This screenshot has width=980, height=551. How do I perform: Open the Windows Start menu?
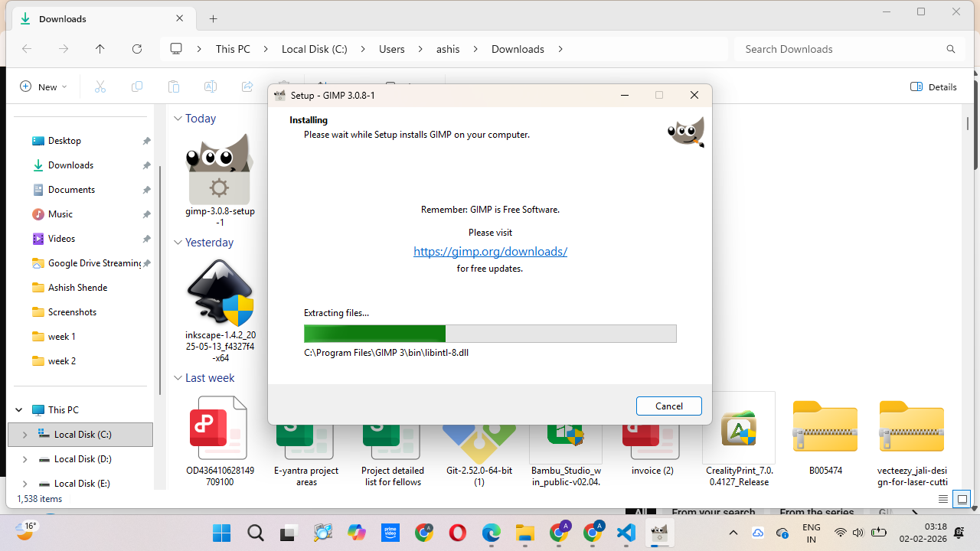[x=222, y=533]
